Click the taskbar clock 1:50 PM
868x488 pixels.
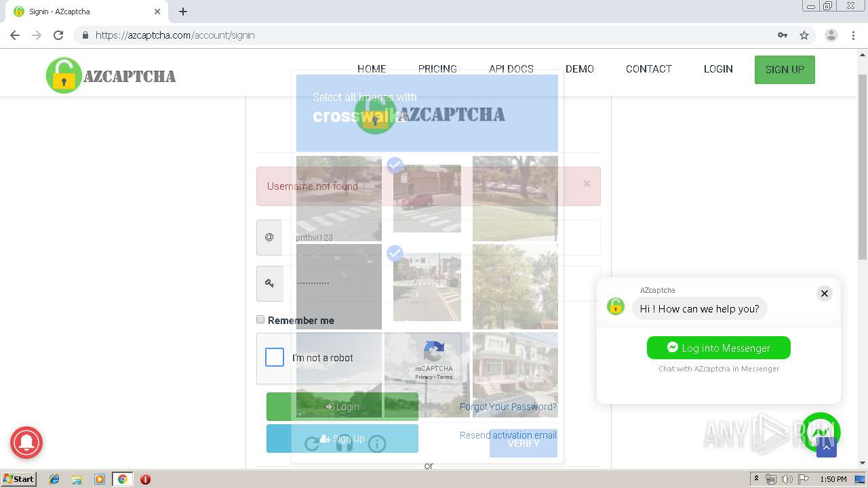[x=833, y=479]
